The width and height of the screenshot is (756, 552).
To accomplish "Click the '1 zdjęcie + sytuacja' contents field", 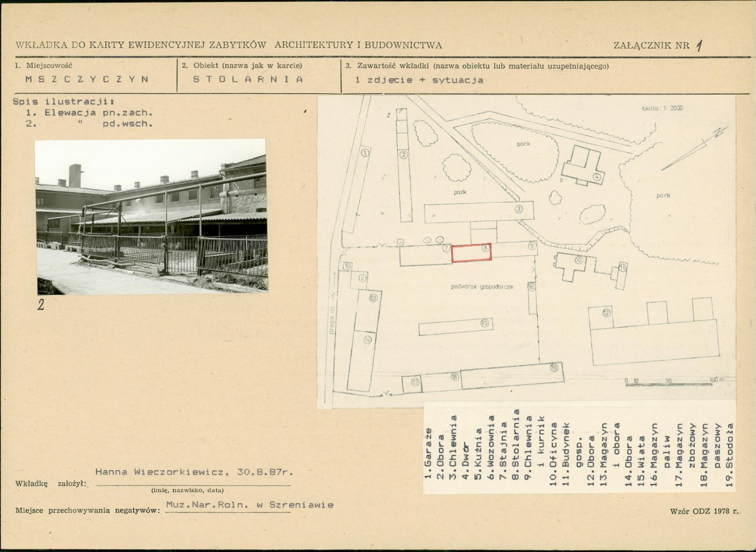I will (419, 80).
